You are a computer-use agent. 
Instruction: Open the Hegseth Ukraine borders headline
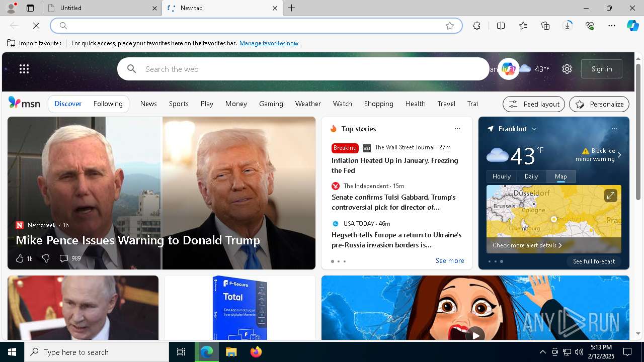396,240
